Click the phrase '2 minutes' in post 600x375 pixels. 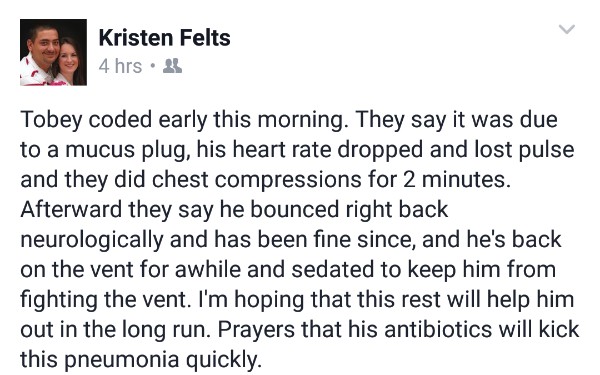coord(457,180)
